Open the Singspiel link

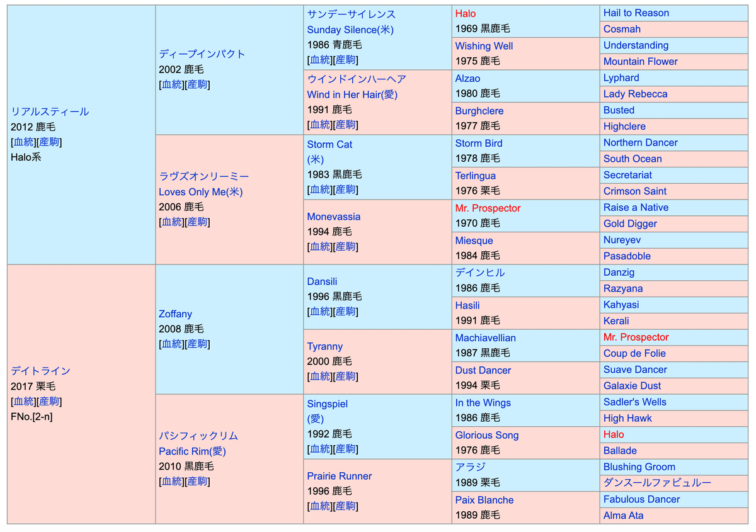click(x=327, y=404)
